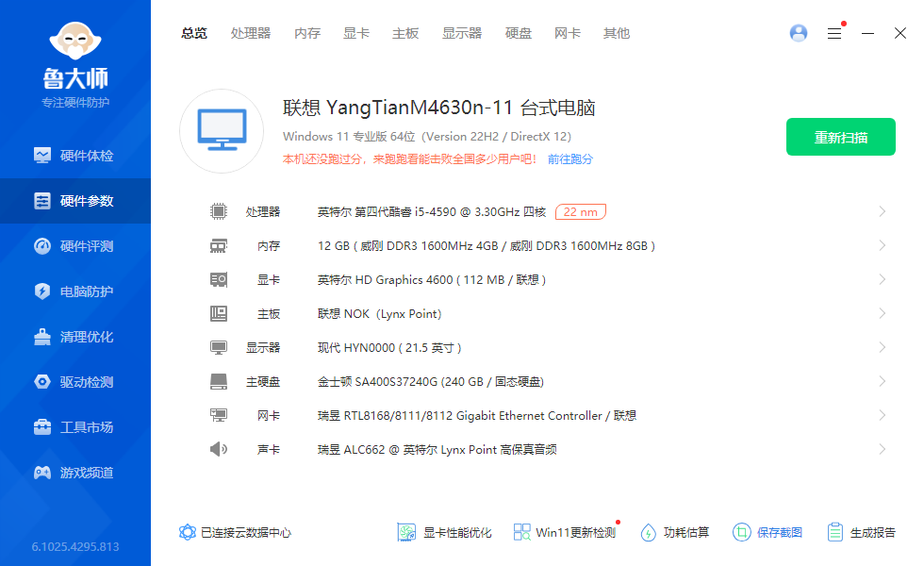
Task: Open 电脑防护 section
Action: click(x=75, y=291)
